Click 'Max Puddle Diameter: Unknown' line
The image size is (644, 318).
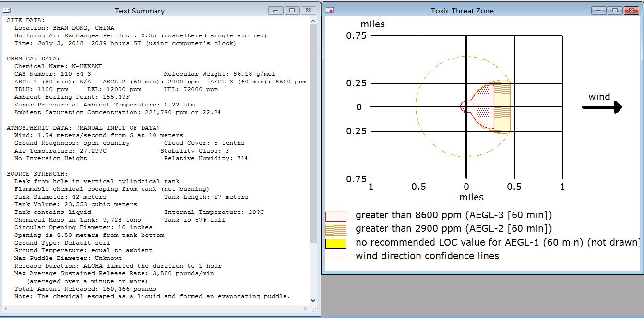point(68,258)
